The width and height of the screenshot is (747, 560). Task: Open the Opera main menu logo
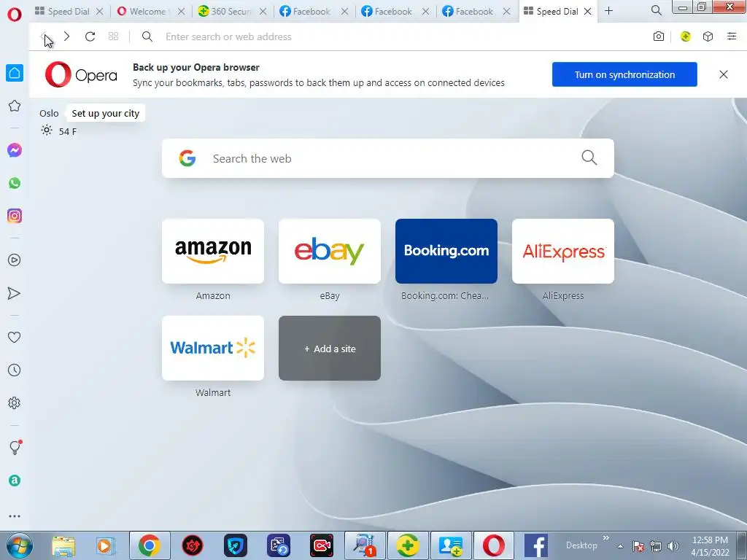(15, 15)
